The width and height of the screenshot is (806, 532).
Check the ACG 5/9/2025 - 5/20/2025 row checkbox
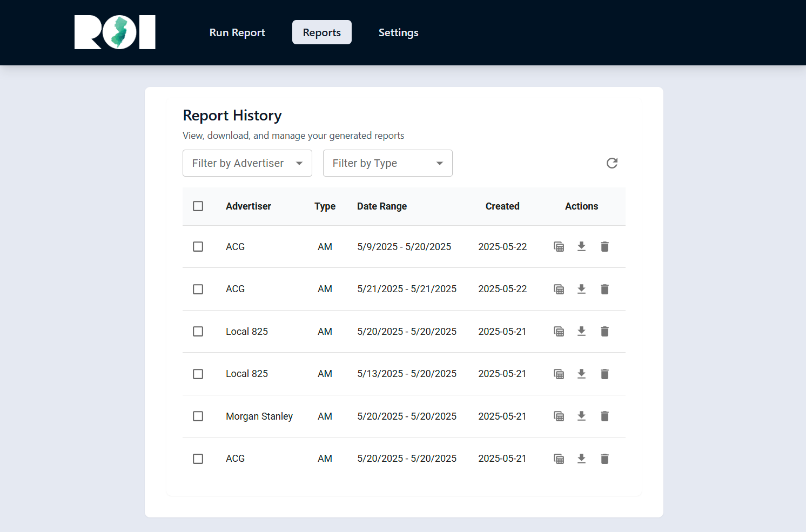pyautogui.click(x=198, y=247)
